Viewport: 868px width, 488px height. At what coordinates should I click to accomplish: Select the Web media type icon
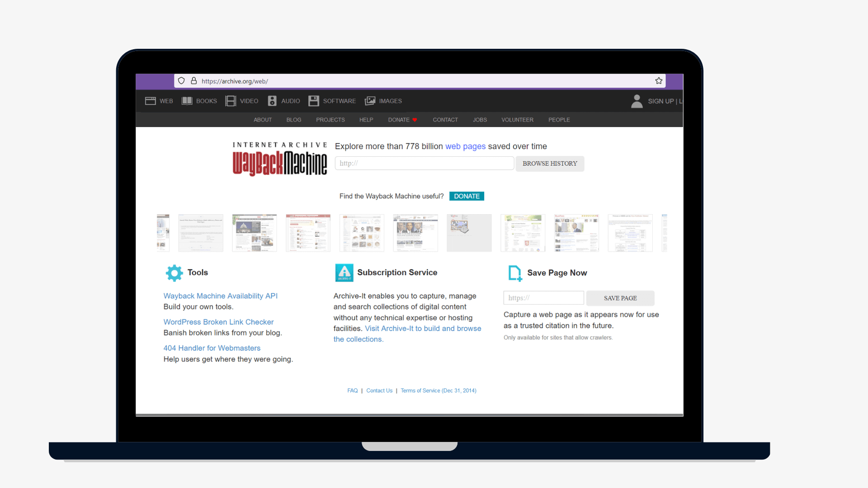151,101
